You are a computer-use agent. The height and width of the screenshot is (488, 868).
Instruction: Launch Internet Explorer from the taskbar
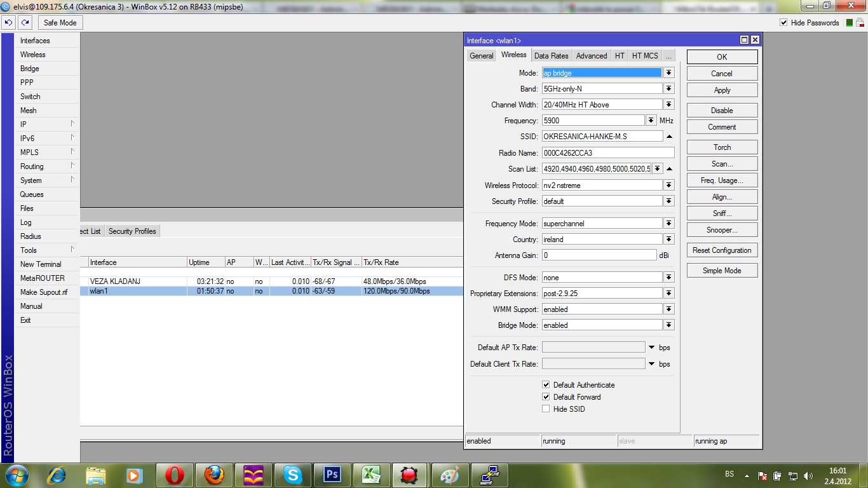point(57,475)
